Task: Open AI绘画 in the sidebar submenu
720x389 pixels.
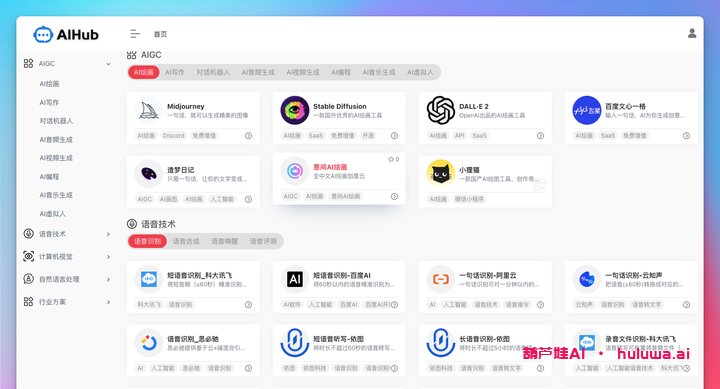Action: 49,84
